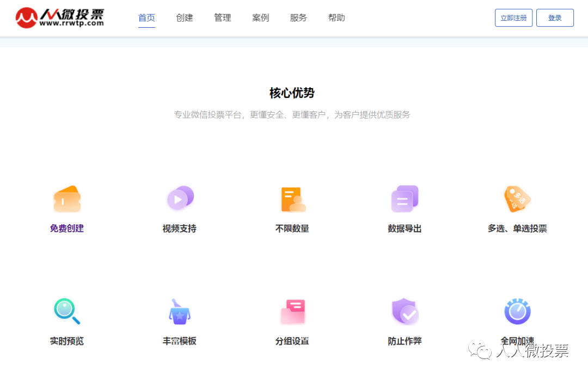Click the 丰富模板 templates bucket icon
Image resolution: width=588 pixels, height=377 pixels.
click(x=180, y=311)
